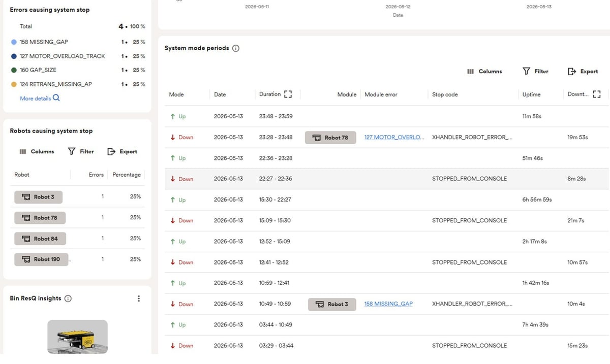
Task: Select the Robot 190 chip
Action: pyautogui.click(x=41, y=259)
